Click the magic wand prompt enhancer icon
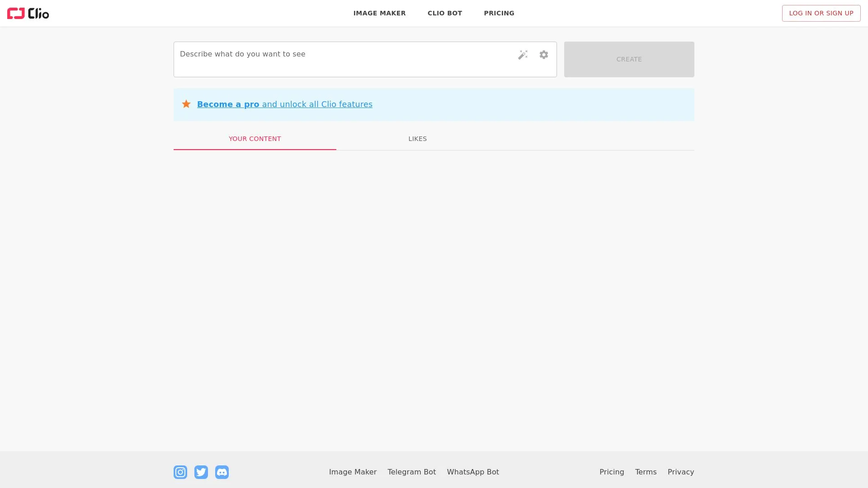The height and width of the screenshot is (488, 868). coord(523,55)
